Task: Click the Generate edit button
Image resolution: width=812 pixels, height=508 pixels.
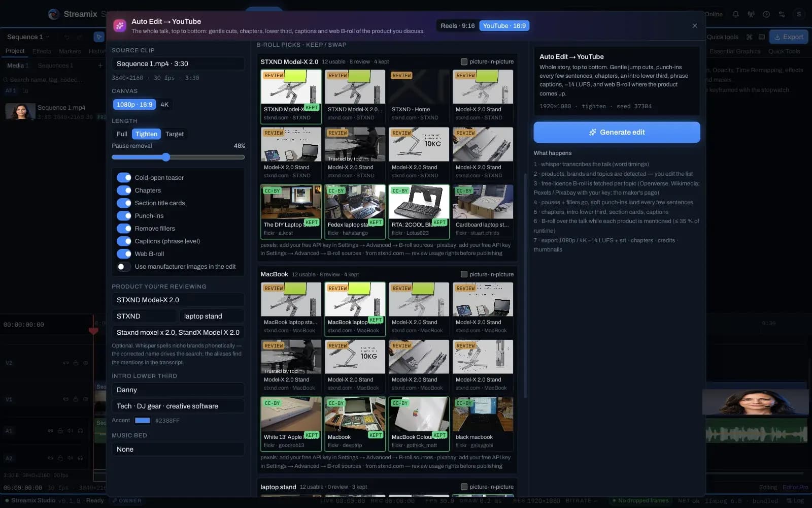Action: point(617,132)
